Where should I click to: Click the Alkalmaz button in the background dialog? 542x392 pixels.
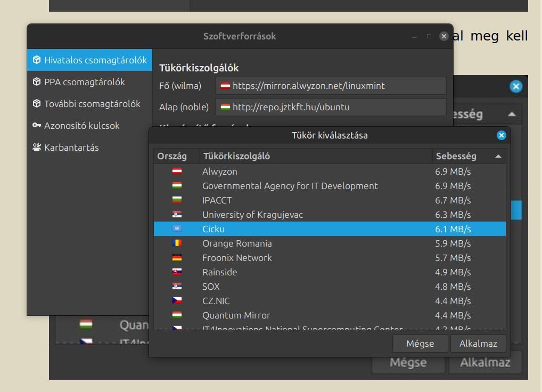point(485,363)
